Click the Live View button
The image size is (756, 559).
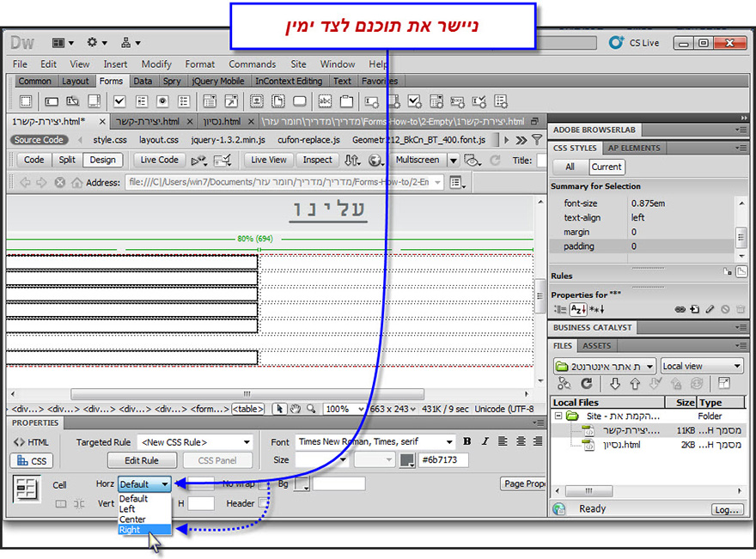point(269,160)
